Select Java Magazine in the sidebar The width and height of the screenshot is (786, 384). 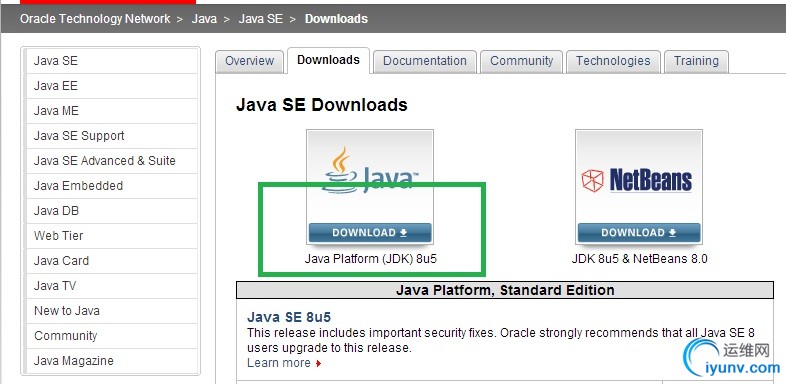tap(112, 361)
